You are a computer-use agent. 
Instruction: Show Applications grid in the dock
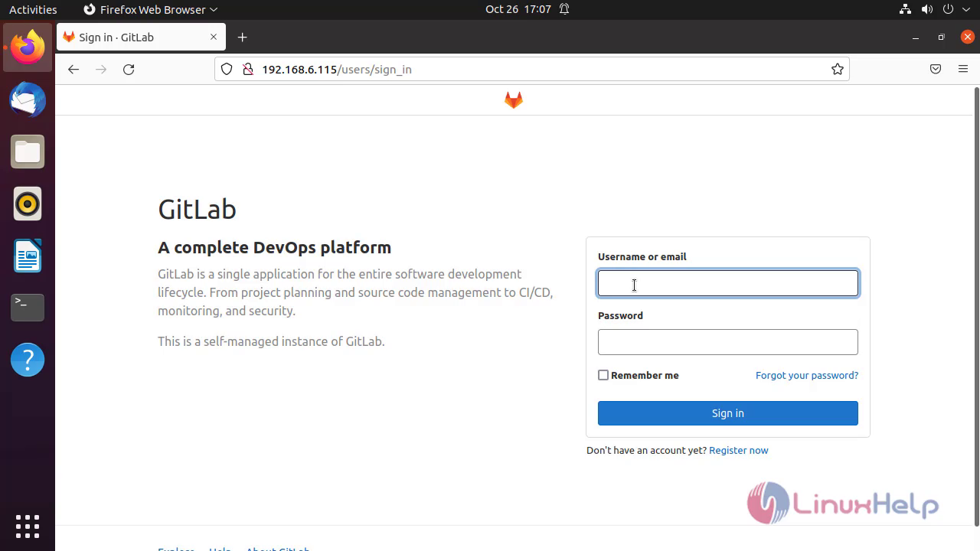tap(28, 527)
